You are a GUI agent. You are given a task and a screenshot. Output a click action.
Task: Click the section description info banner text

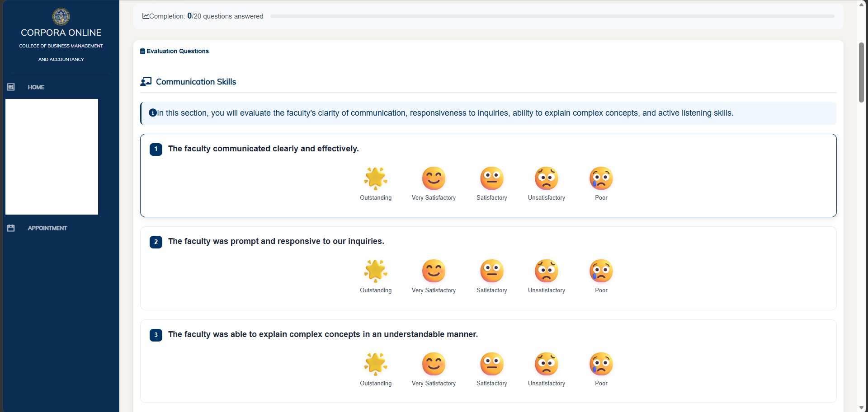pos(445,113)
